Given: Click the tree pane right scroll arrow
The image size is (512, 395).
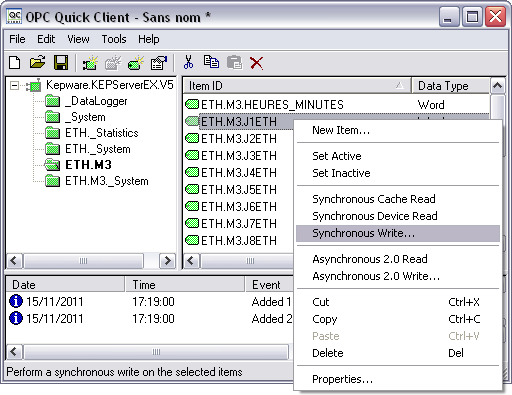Looking at the screenshot, I should (x=167, y=261).
